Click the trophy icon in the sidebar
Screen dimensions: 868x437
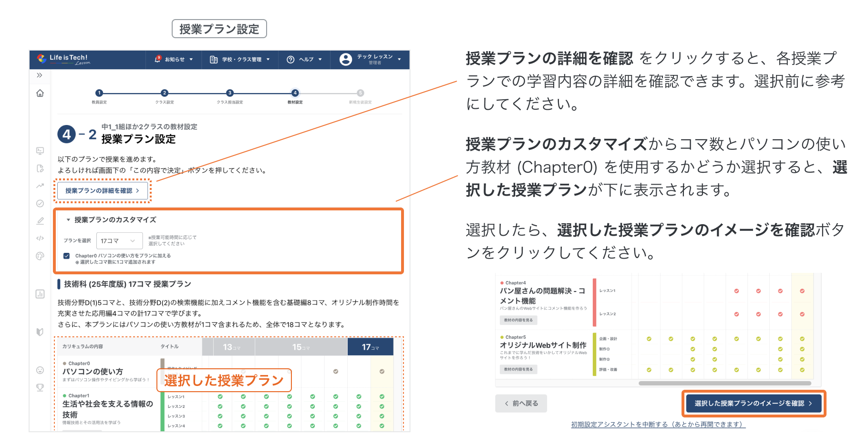[40, 387]
